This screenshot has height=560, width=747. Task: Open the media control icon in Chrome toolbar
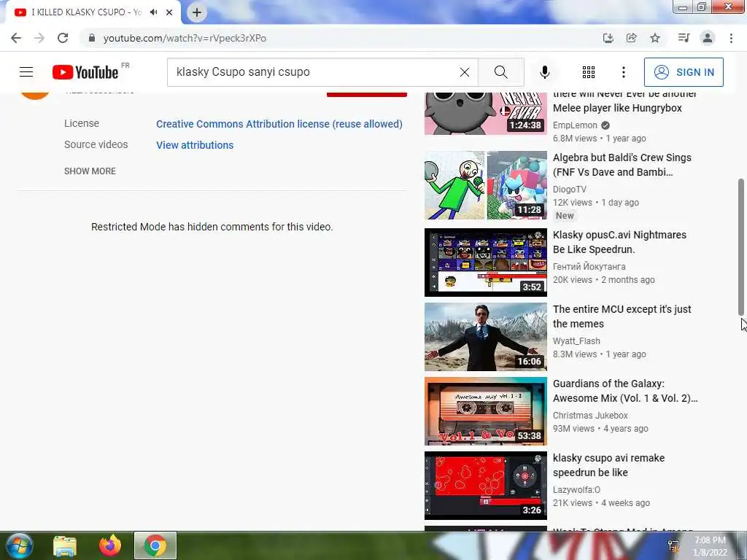[x=684, y=38]
